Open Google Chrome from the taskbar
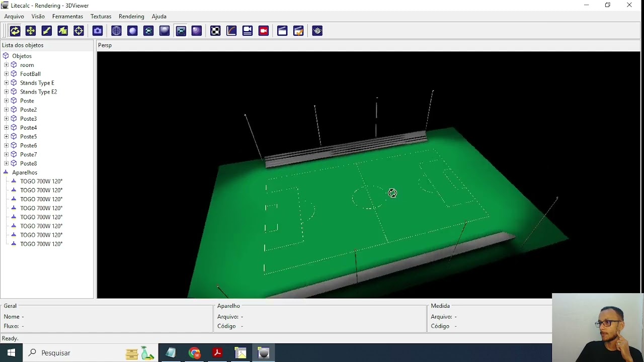Viewport: 644px width, 362px height. point(195,353)
